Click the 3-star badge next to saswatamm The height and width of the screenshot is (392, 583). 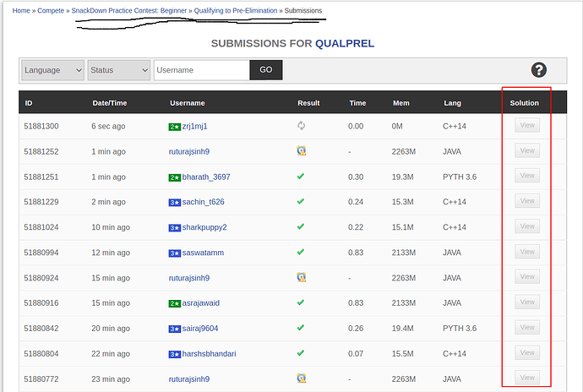174,253
